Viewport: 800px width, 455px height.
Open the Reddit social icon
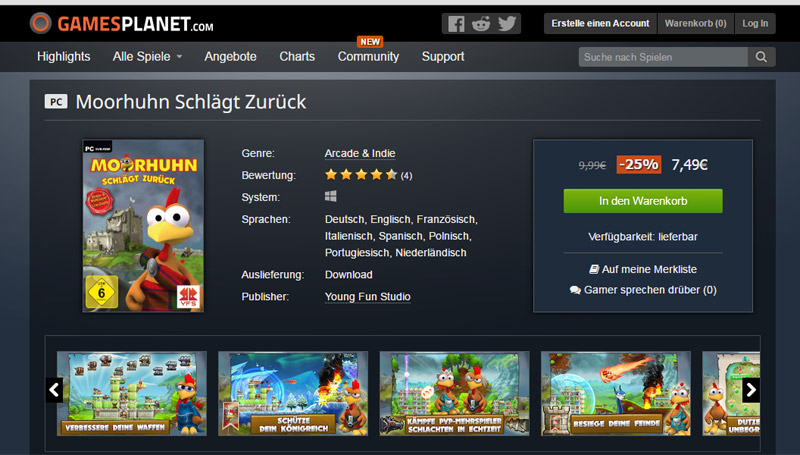pyautogui.click(x=481, y=23)
